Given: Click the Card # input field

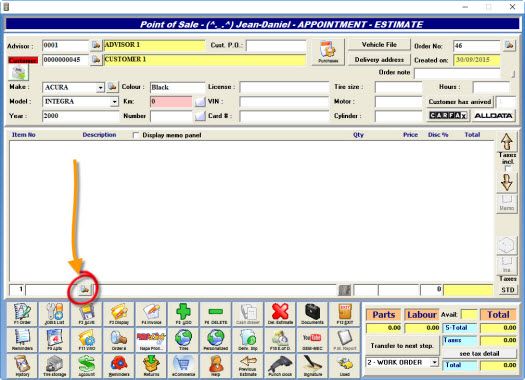Looking at the screenshot, I should (x=284, y=116).
